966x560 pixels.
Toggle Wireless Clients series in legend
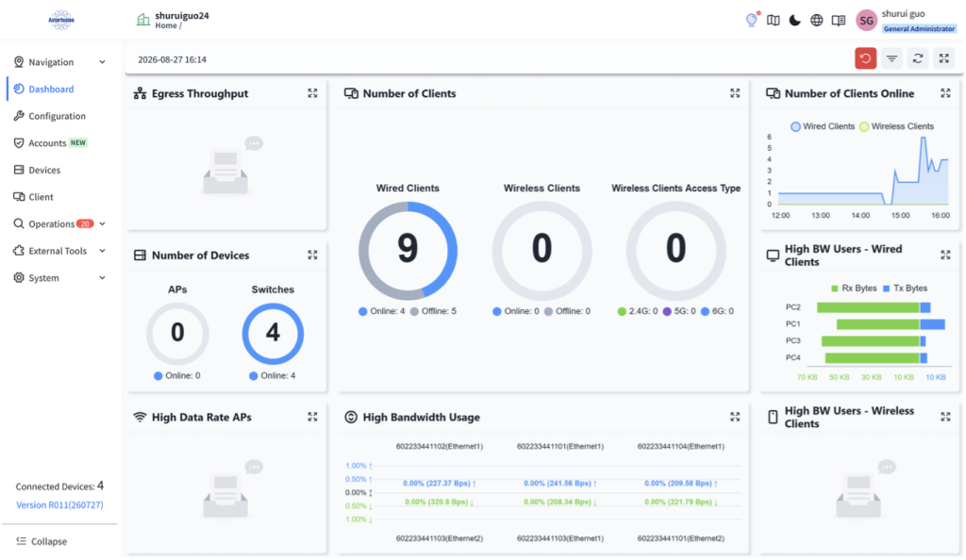(896, 126)
